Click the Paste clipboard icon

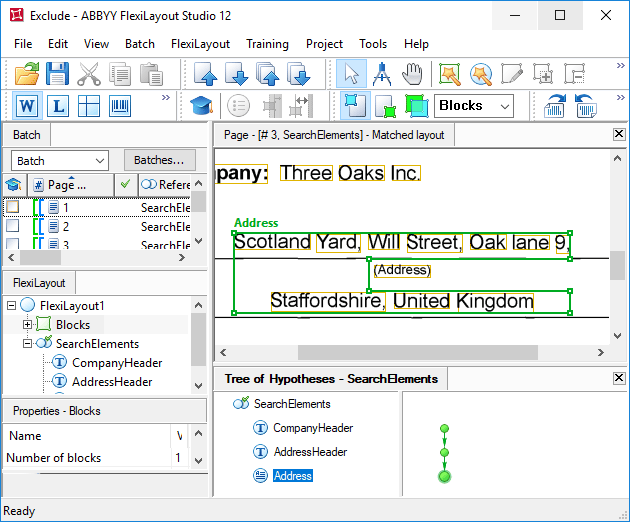[151, 74]
